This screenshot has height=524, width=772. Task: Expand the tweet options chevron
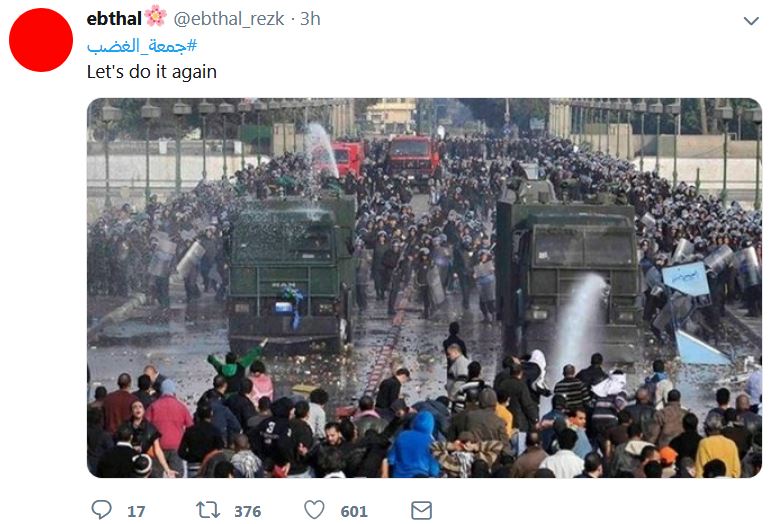pos(751,21)
